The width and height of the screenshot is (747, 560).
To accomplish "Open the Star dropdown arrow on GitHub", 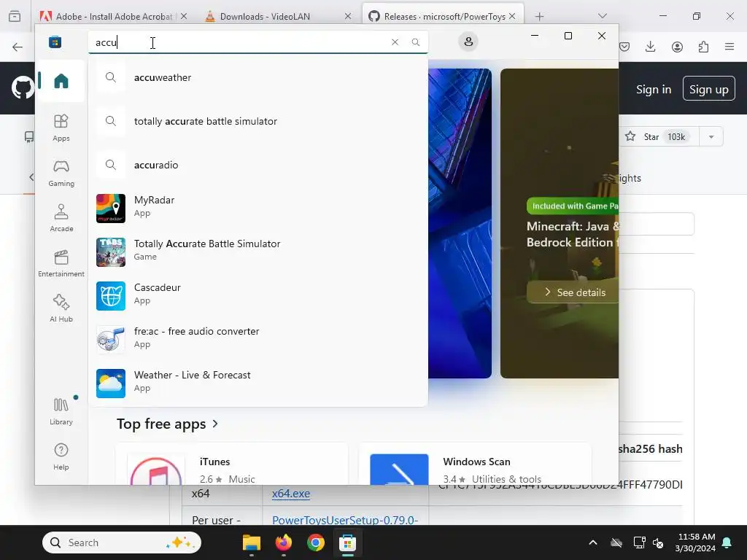I will click(711, 137).
